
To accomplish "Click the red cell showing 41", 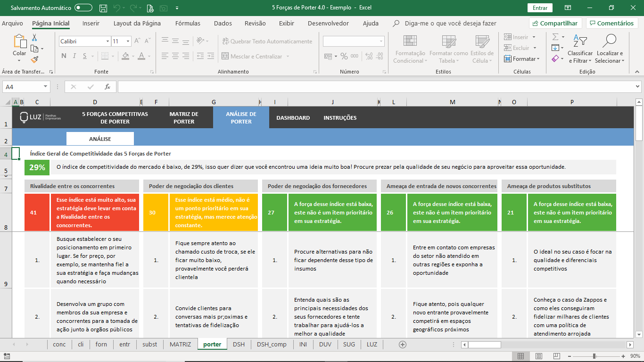I will [37, 213].
